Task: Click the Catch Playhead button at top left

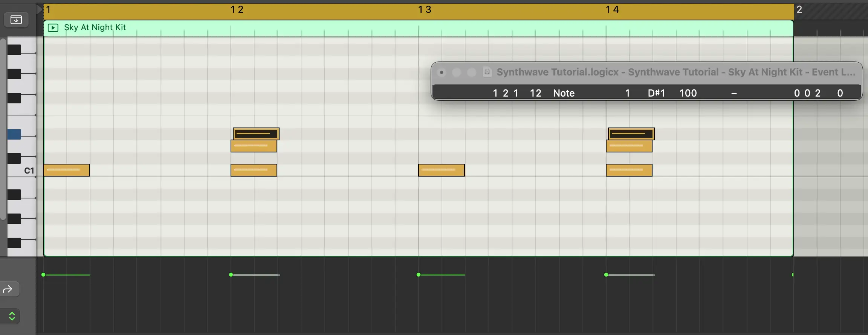Action: (x=16, y=20)
